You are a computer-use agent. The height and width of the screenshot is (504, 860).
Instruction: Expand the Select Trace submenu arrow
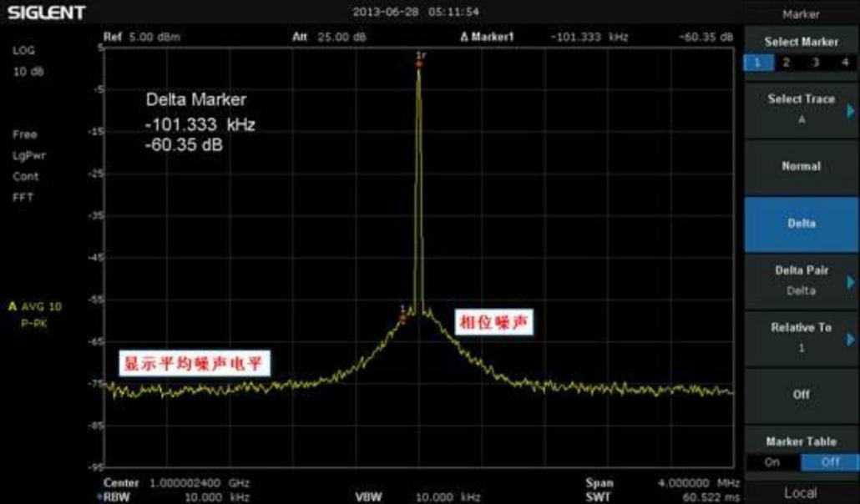[851, 111]
